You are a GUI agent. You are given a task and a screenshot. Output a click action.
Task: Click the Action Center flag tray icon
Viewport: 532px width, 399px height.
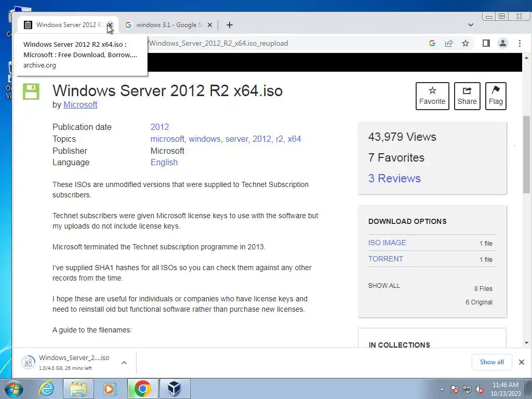pos(455,389)
